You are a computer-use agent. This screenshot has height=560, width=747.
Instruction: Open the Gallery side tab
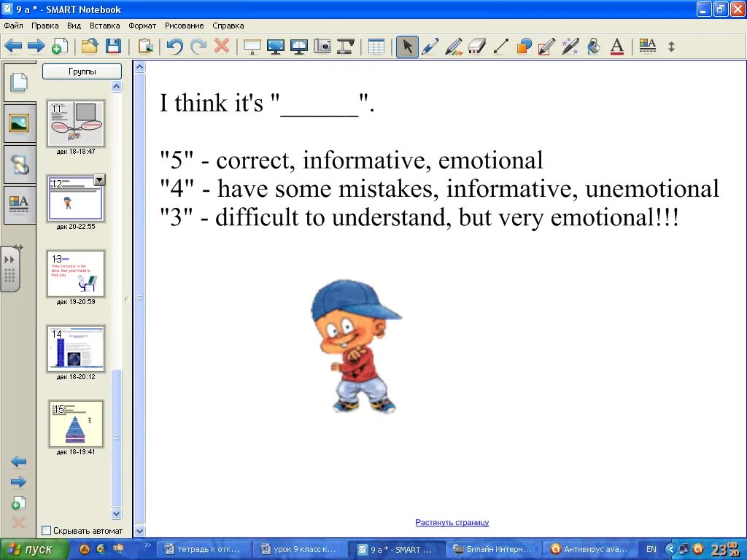(20, 123)
